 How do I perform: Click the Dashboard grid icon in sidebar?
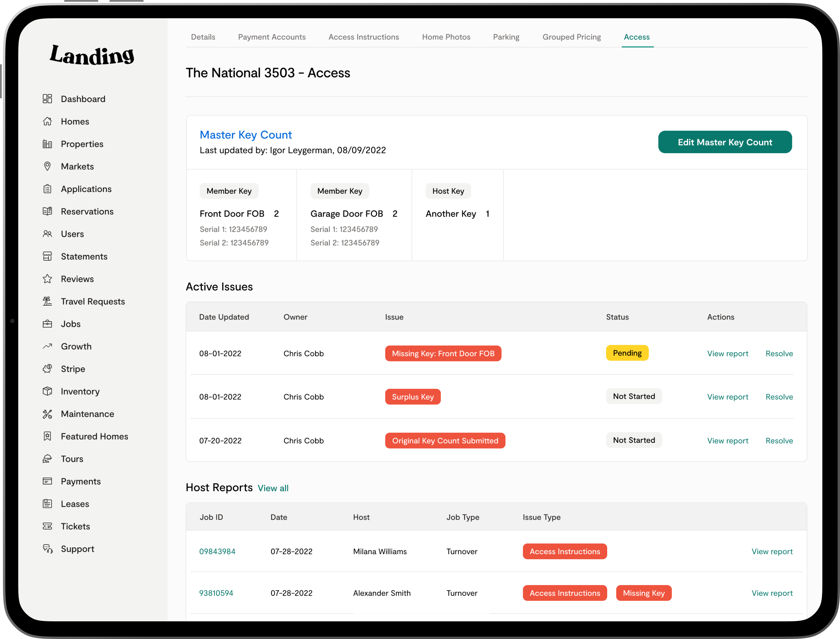(47, 99)
